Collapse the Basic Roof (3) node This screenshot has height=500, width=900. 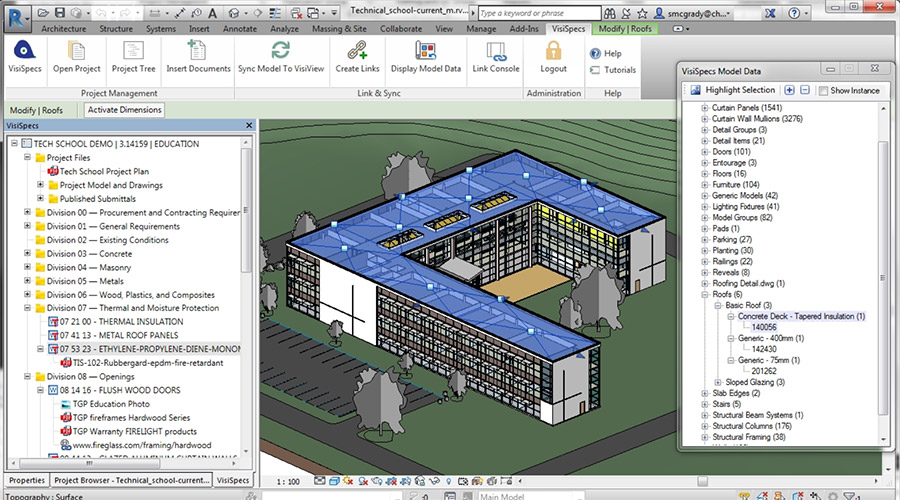[717, 305]
